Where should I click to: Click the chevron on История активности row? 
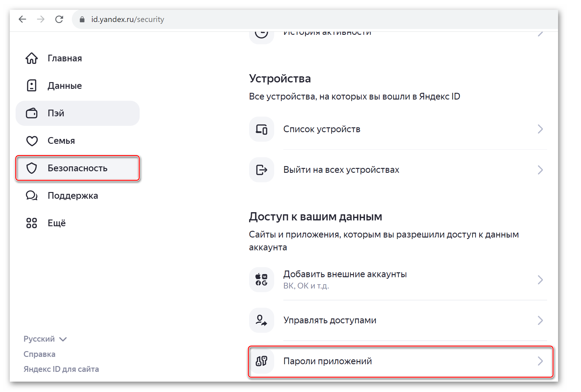coord(540,34)
